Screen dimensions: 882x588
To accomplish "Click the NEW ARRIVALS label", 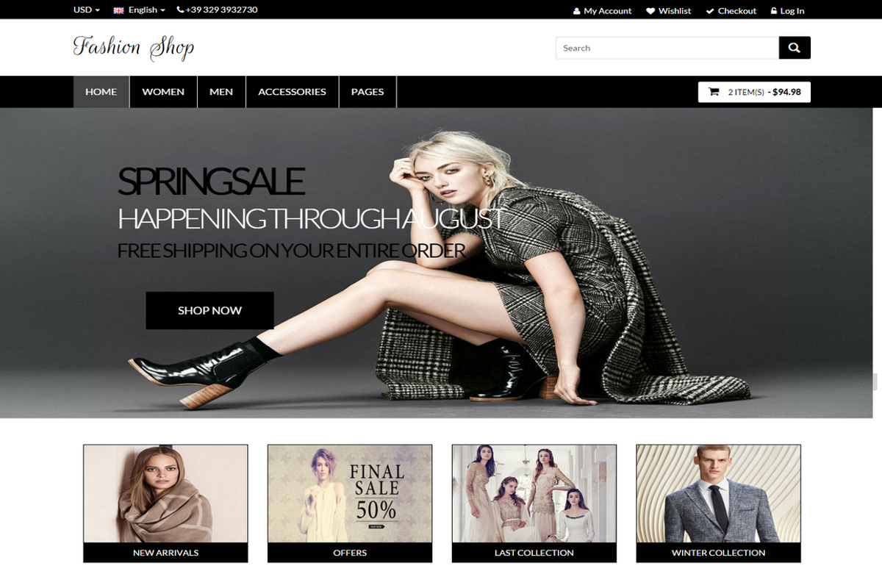I will point(165,553).
